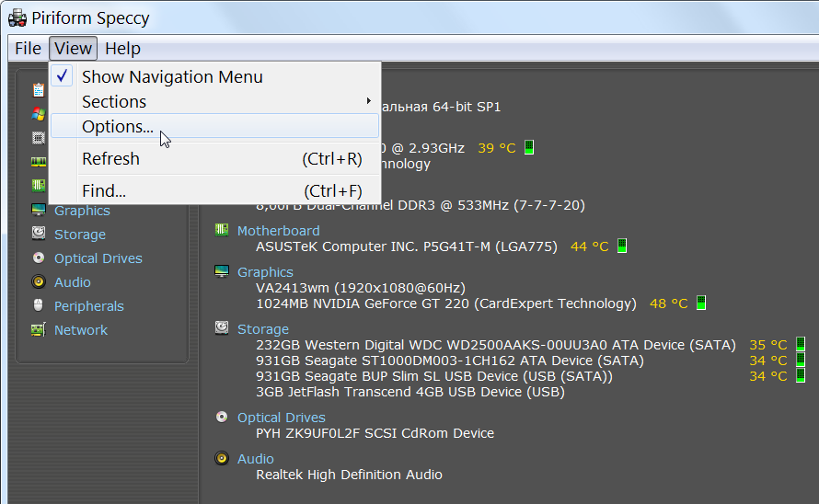Click Western Digital drive 35 °C value
Screen dimensions: 819x504
768,345
